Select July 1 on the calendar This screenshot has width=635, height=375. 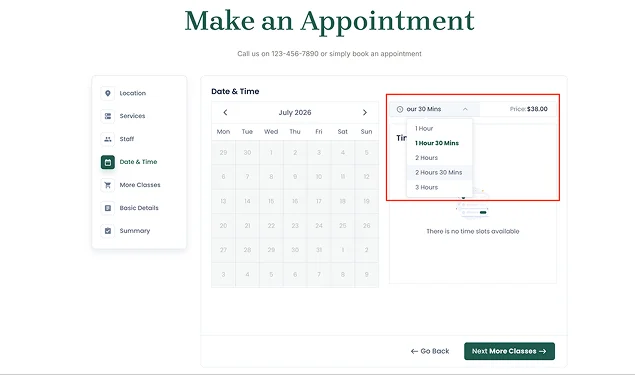(271, 153)
